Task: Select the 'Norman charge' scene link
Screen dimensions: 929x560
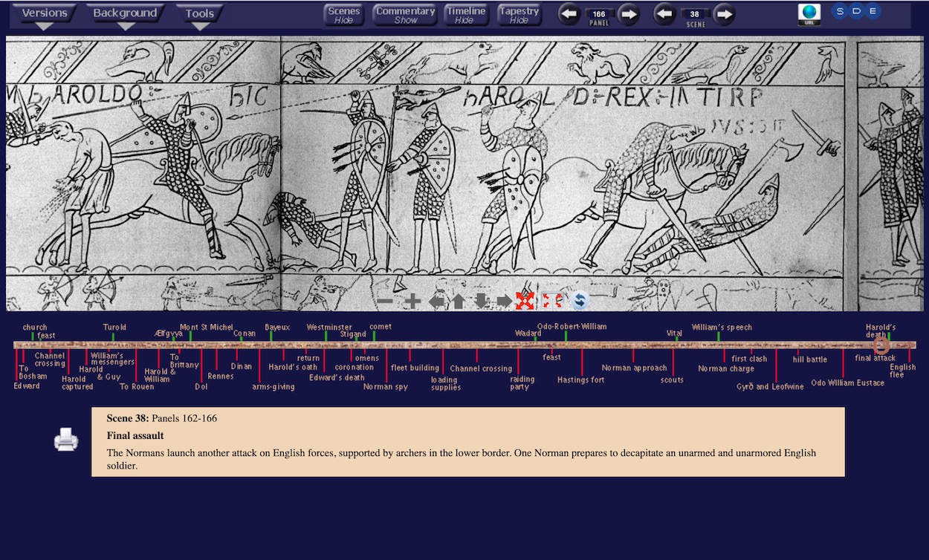Action: point(726,369)
